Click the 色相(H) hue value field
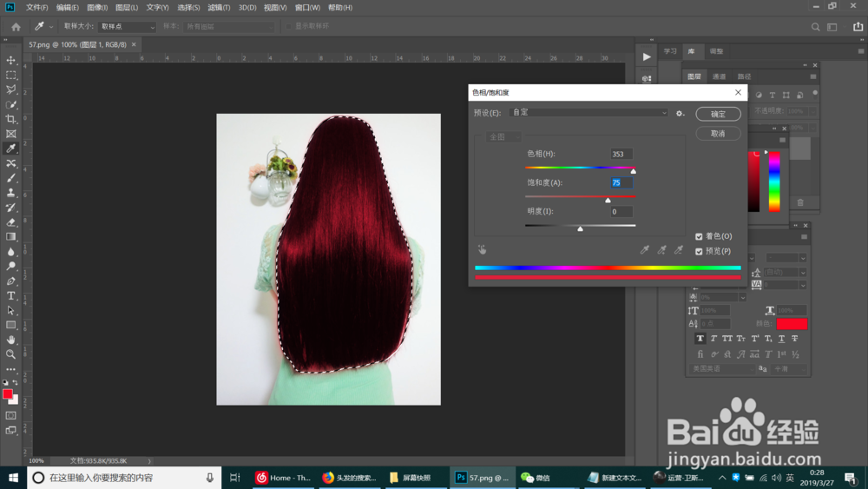This screenshot has height=489, width=868. pos(621,155)
